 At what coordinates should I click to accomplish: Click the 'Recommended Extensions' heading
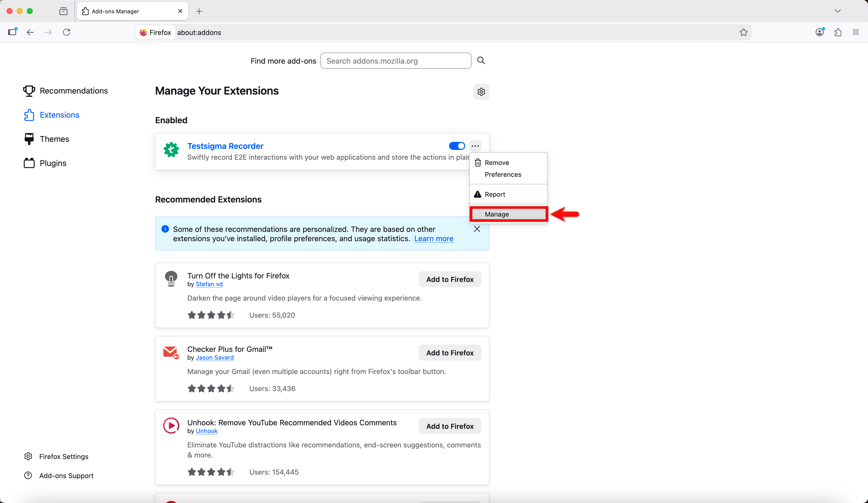tap(208, 199)
